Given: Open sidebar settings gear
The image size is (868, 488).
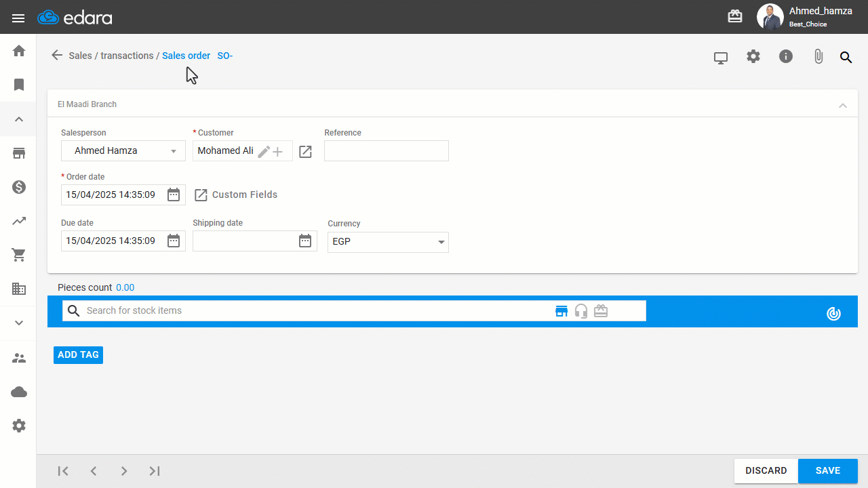Looking at the screenshot, I should (19, 426).
